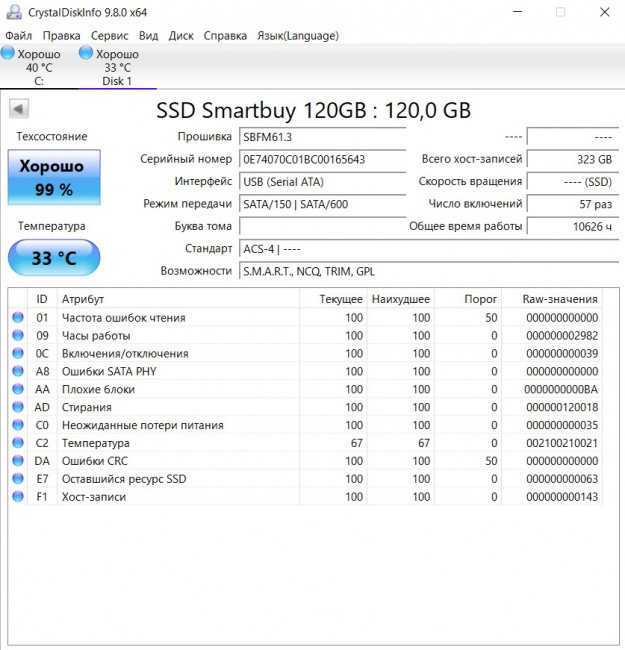Click the blue status orb for drive C:
The height and width of the screenshot is (650, 625).
(x=7, y=53)
